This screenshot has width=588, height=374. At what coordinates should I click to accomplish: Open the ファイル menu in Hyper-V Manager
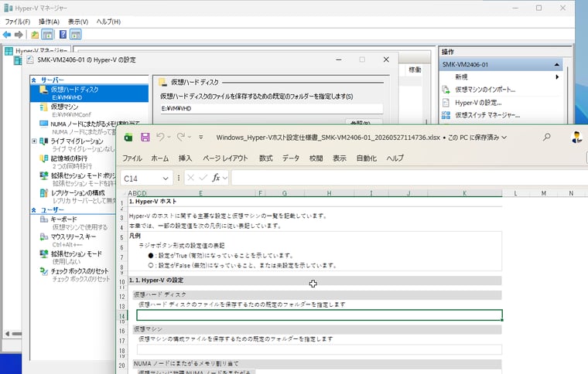pos(18,22)
